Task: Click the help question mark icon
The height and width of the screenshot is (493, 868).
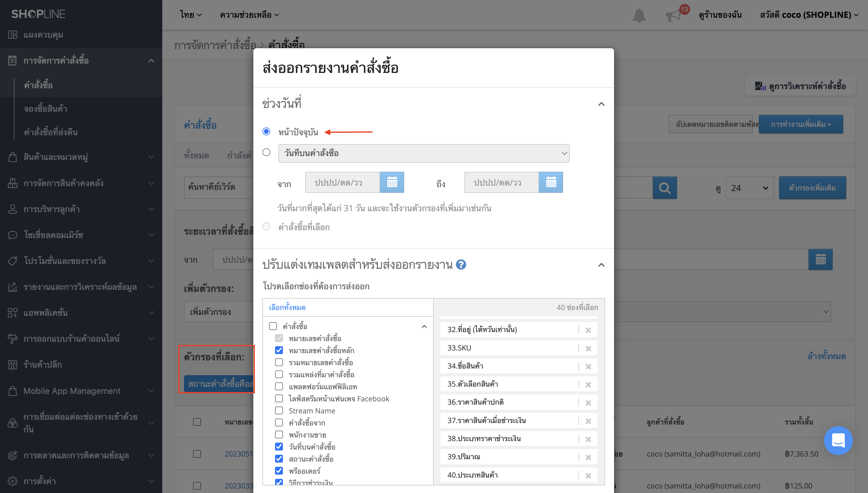Action: coord(461,265)
